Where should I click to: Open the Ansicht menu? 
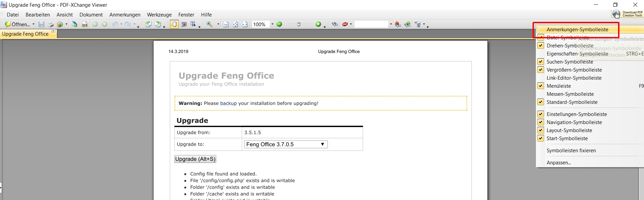[x=65, y=15]
